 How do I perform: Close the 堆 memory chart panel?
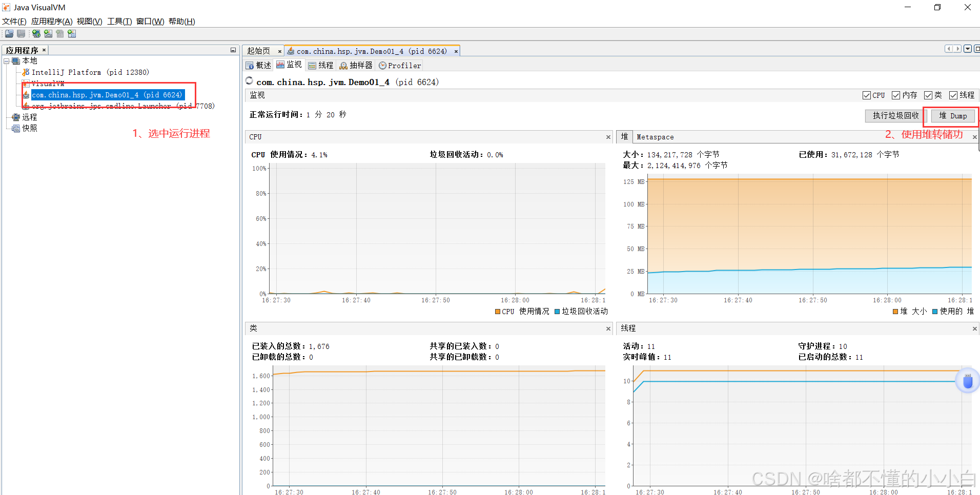975,137
